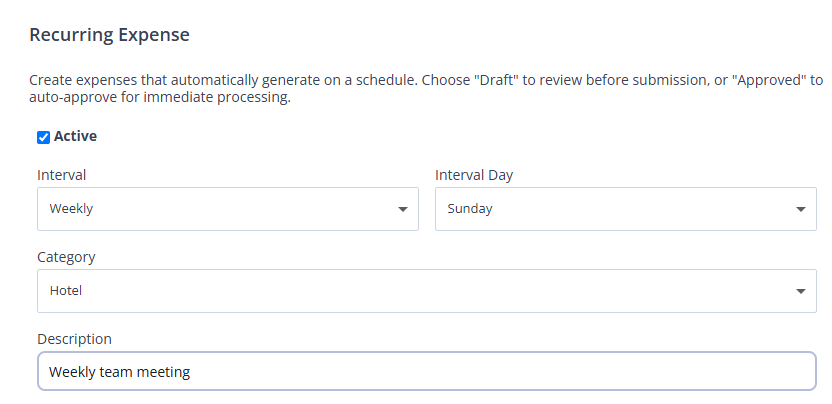
Task: Click the arrow icon of Category dropdown
Action: tap(801, 291)
